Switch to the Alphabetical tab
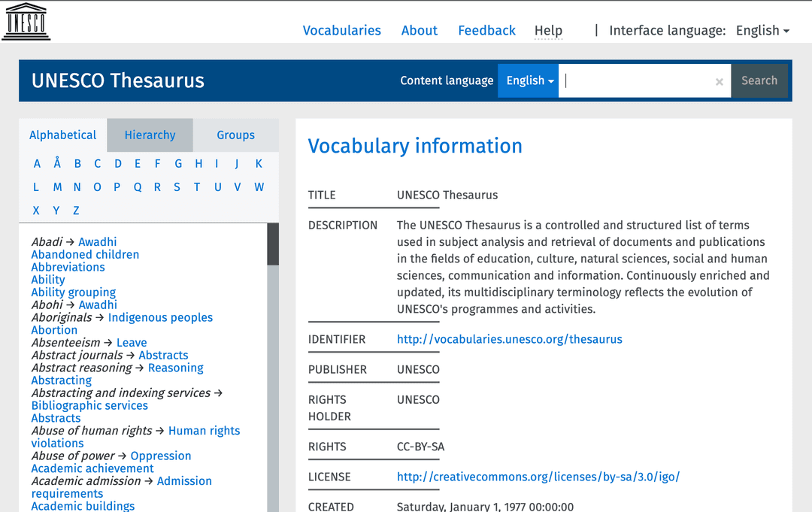 pyautogui.click(x=62, y=135)
